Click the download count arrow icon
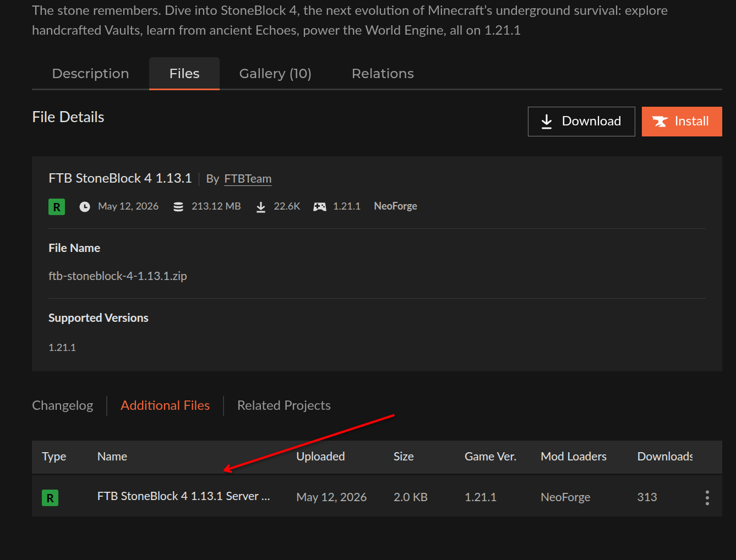736x560 pixels. (x=261, y=207)
